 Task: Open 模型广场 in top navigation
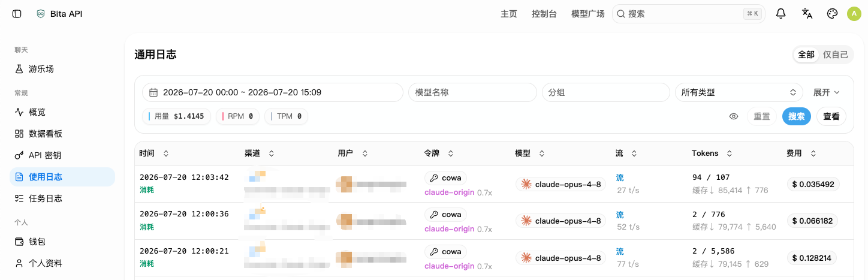(x=588, y=14)
